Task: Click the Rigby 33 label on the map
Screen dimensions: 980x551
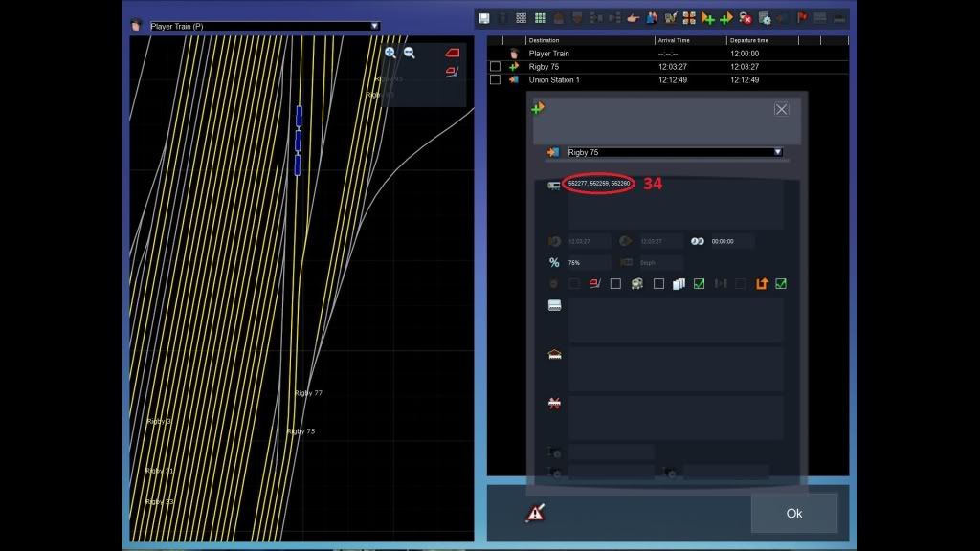Action: click(160, 501)
